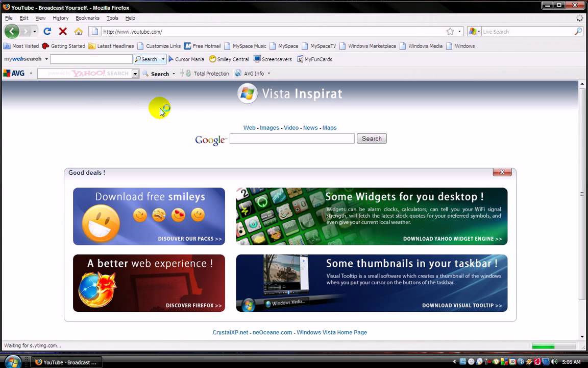Viewport: 588px width, 368px height.
Task: Open the File menu
Action: pos(9,18)
